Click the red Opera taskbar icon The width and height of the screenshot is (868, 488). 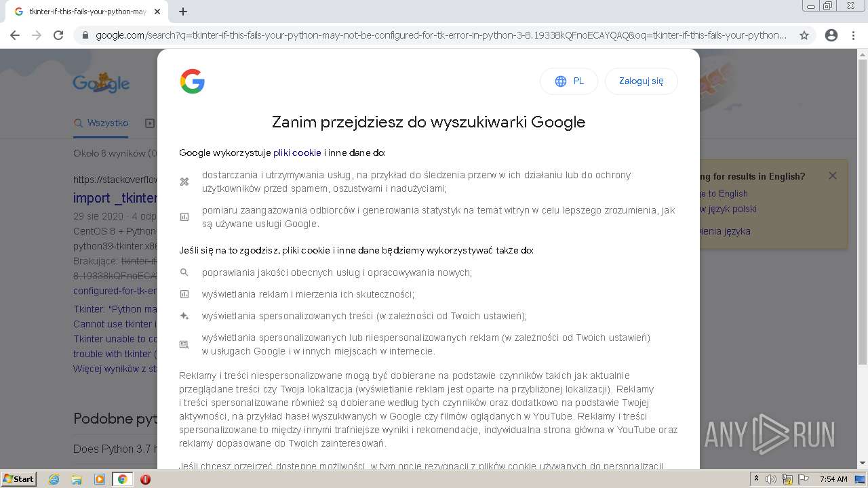coord(145,479)
